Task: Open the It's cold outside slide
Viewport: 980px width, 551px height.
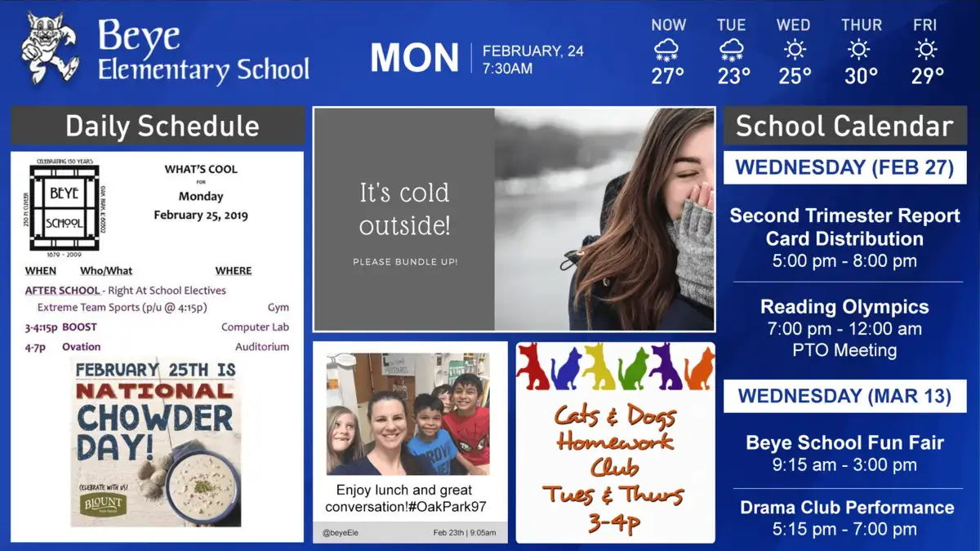Action: coord(514,220)
